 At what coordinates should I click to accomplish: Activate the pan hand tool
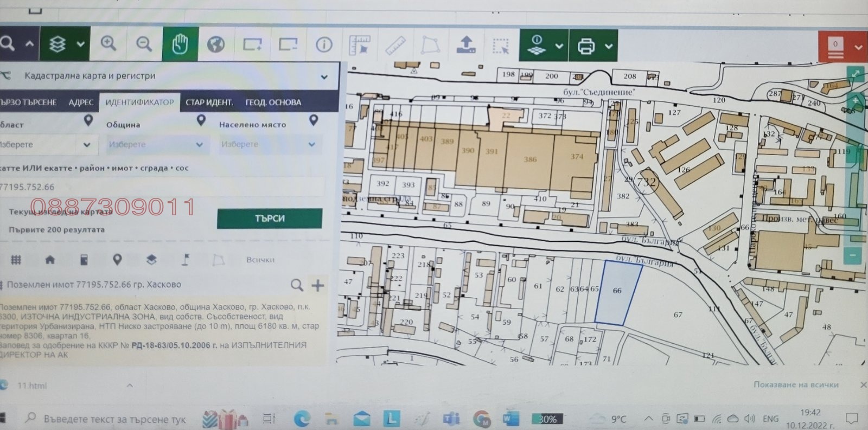(x=180, y=44)
